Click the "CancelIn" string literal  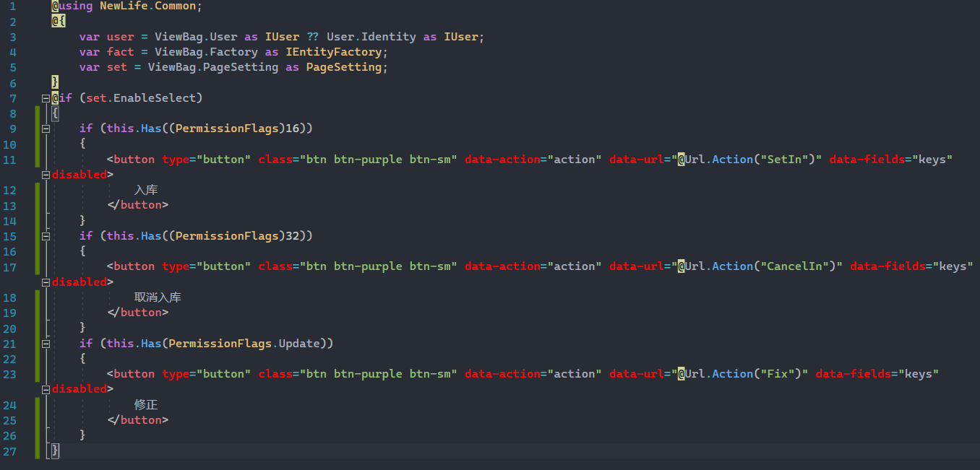tap(794, 266)
